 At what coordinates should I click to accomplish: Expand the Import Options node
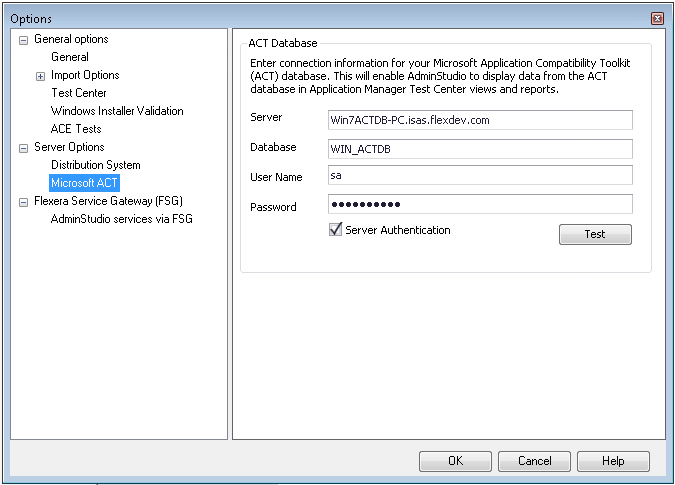[x=41, y=76]
